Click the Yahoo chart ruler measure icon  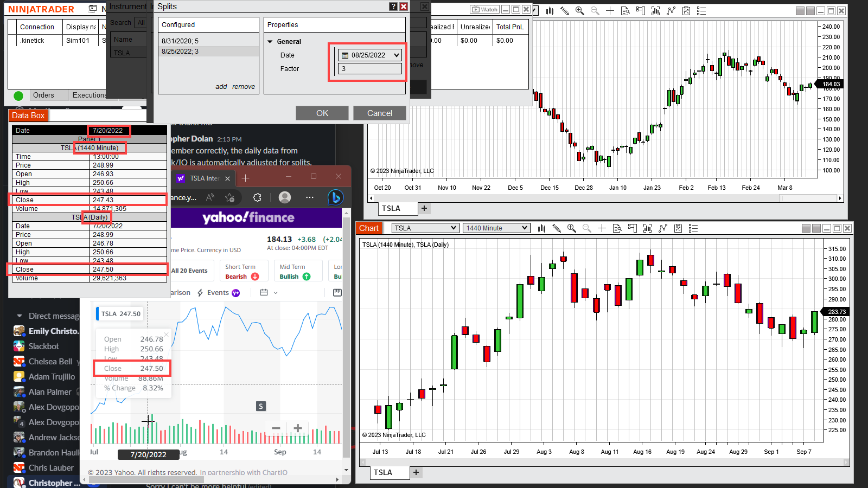pyautogui.click(x=337, y=293)
